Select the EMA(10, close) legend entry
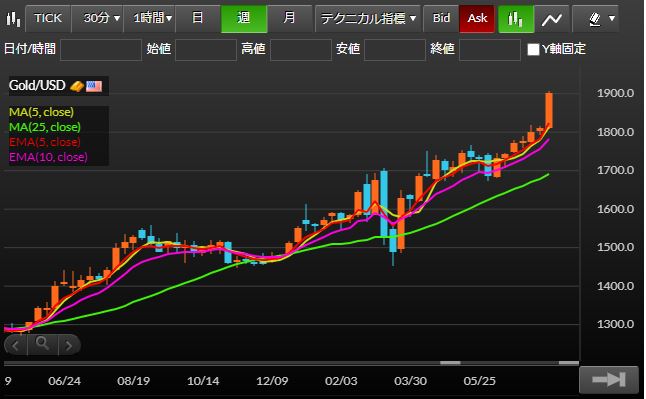The image size is (646, 399). pos(48,157)
